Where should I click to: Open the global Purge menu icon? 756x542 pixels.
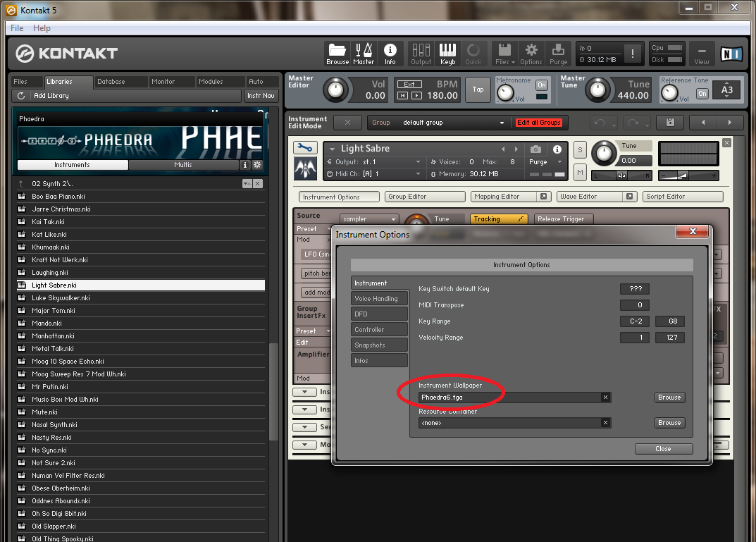click(558, 54)
